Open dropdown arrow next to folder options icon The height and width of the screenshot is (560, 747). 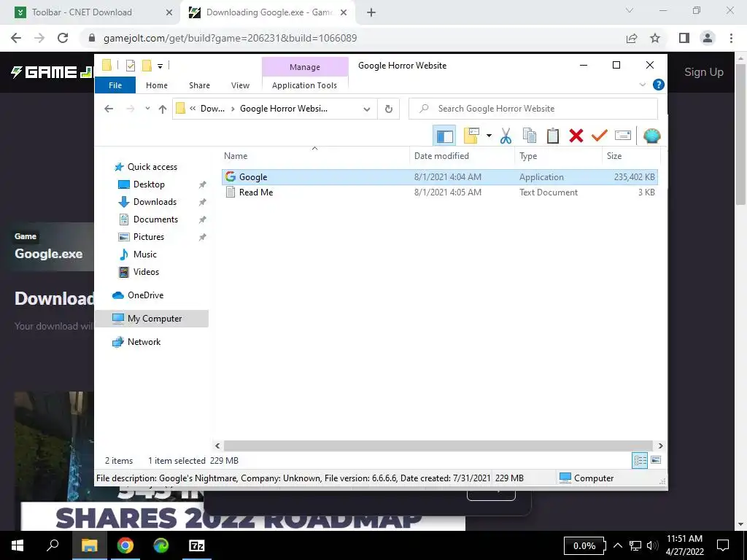coord(489,136)
